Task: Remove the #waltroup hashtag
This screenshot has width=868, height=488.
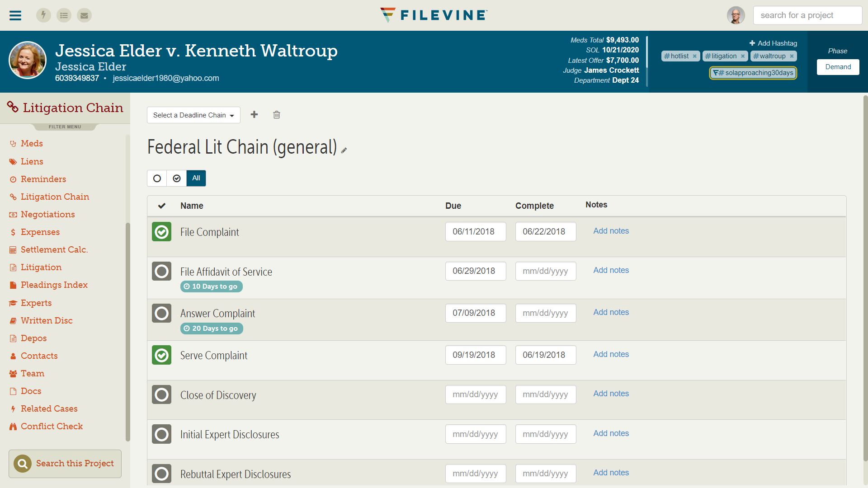Action: pyautogui.click(x=792, y=56)
